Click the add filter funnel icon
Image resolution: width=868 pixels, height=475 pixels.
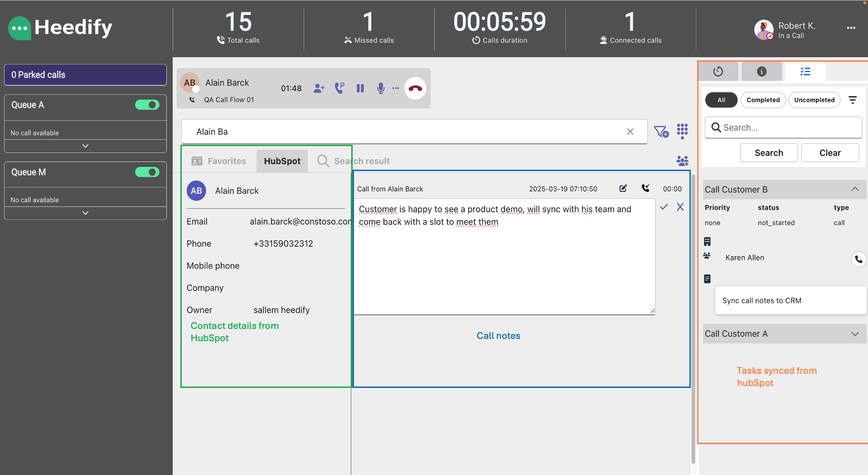pos(661,132)
